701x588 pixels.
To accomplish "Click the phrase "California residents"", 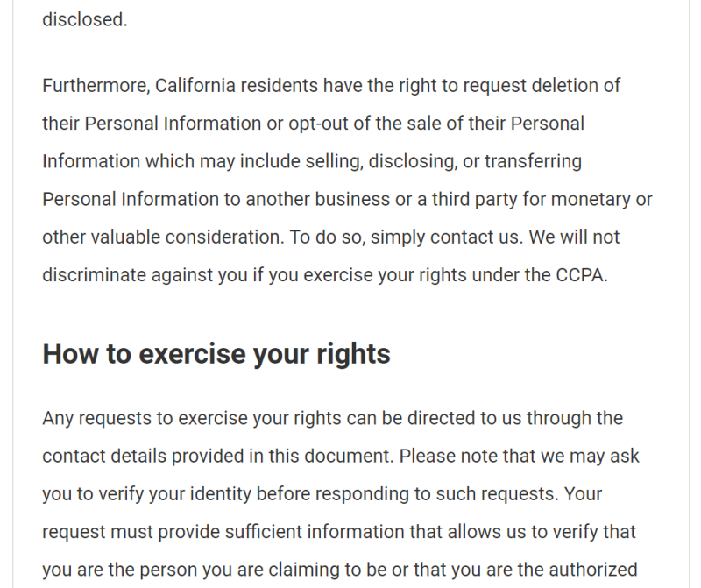I will point(234,86).
